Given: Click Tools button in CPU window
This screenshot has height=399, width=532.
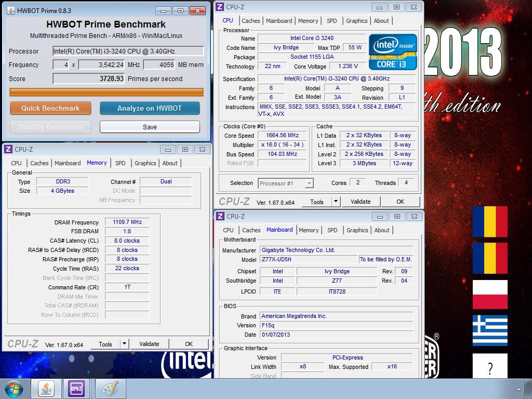Looking at the screenshot, I should click(316, 202).
